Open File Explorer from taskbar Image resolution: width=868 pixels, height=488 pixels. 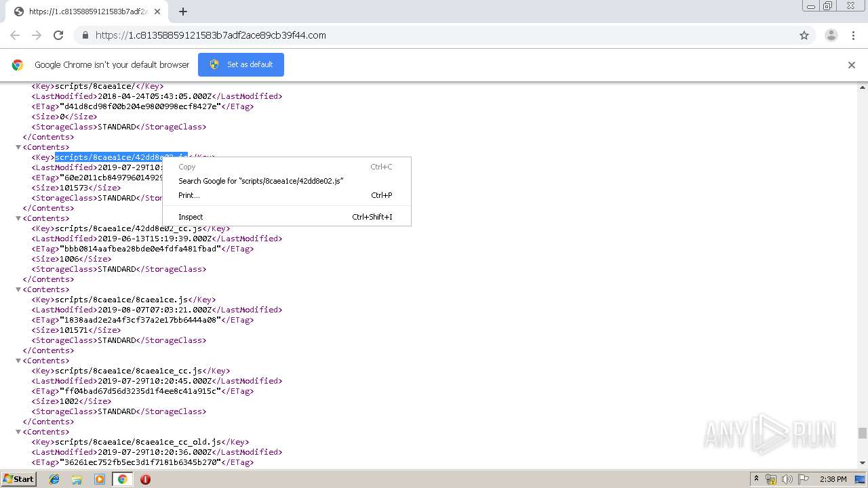click(x=77, y=479)
